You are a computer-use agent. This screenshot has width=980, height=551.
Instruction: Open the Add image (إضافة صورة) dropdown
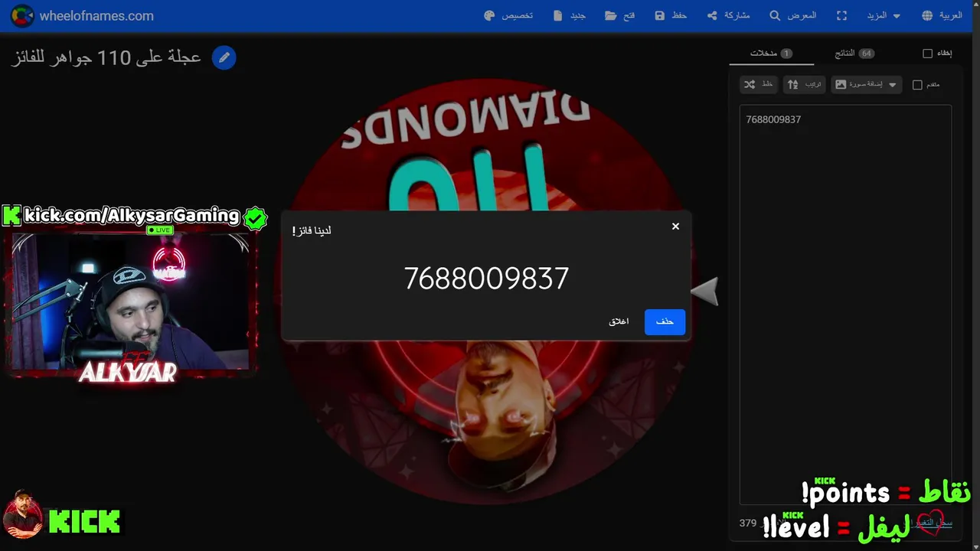(x=866, y=84)
